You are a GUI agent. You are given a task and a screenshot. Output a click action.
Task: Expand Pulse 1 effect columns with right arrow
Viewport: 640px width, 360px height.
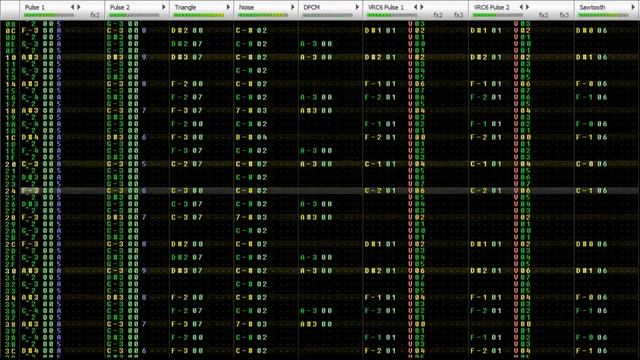coord(79,7)
